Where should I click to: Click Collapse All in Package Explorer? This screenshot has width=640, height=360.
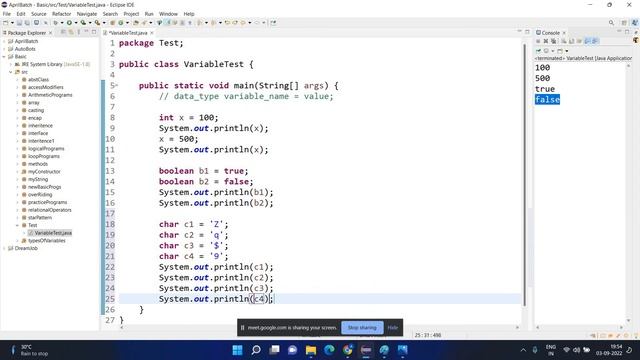(x=63, y=32)
